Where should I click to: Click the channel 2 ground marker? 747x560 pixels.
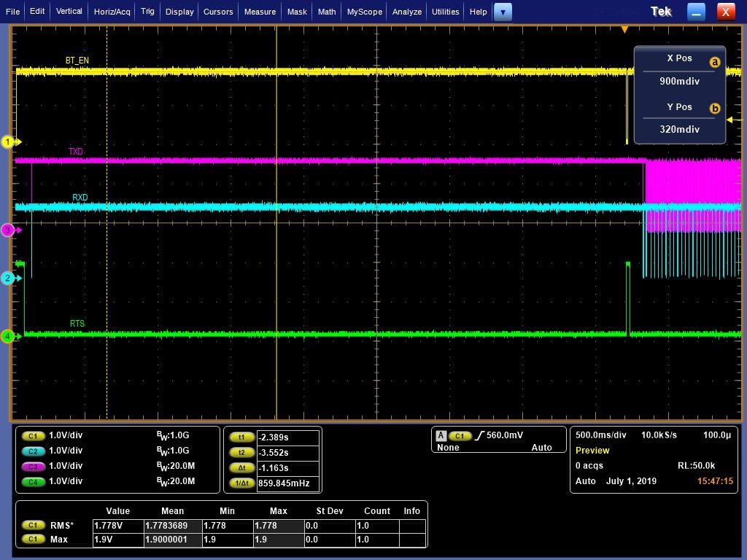pos(9,279)
